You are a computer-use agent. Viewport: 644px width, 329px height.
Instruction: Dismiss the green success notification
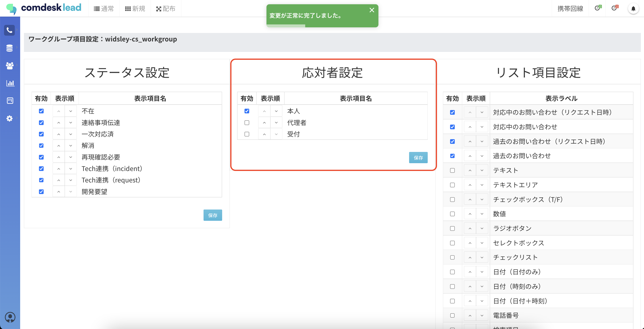[x=372, y=10]
